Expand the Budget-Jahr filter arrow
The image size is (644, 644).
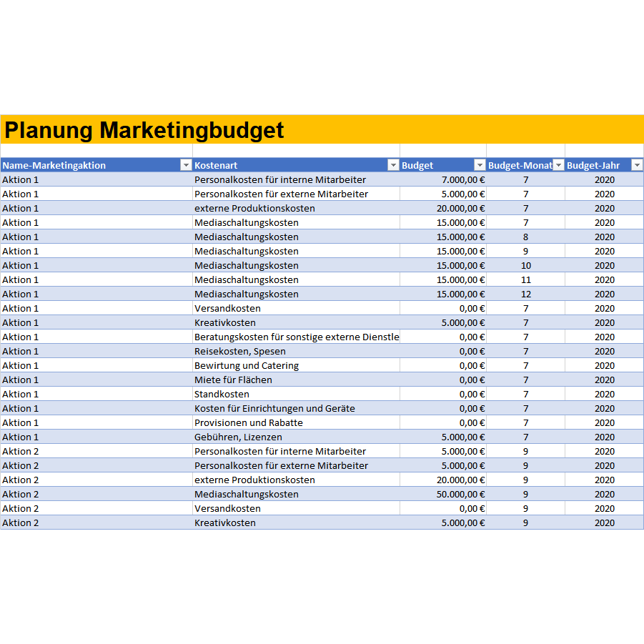tap(637, 165)
